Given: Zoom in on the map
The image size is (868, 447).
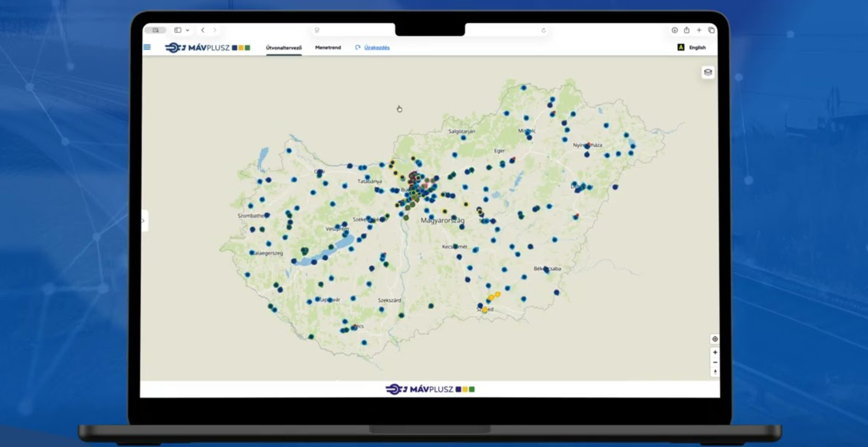Looking at the screenshot, I should (715, 352).
